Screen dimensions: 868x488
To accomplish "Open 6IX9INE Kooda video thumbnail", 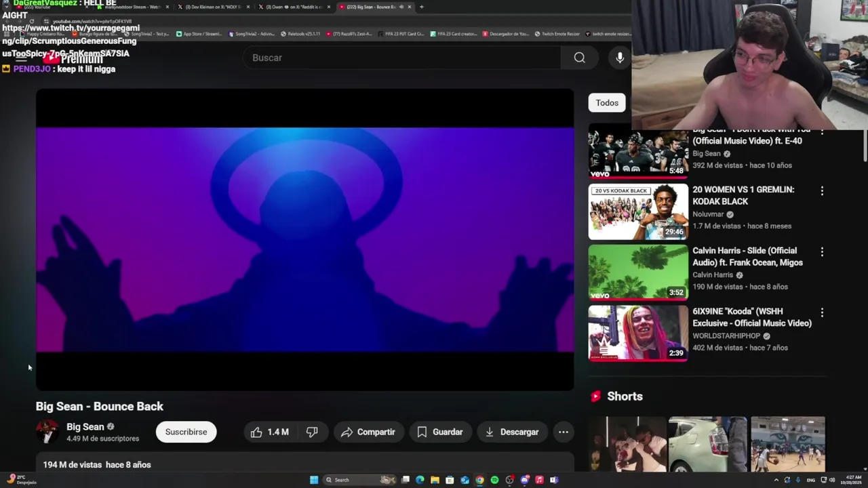I will click(x=638, y=333).
